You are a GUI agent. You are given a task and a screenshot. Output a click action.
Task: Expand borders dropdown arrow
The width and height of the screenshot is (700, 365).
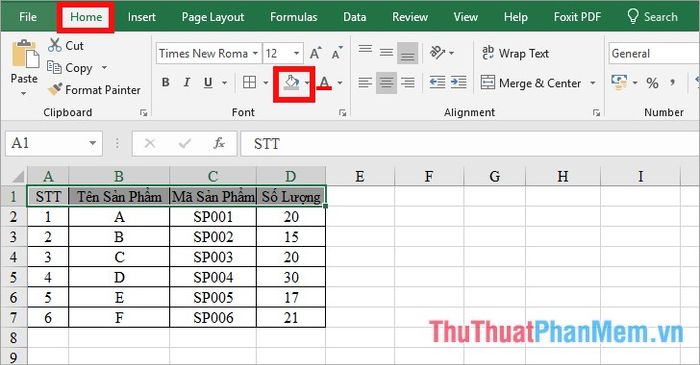(x=265, y=83)
